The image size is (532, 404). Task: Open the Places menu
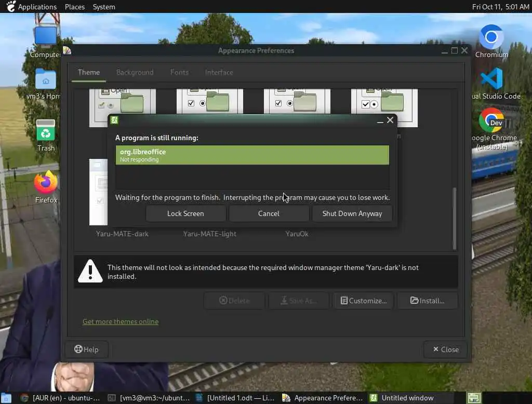pos(75,7)
